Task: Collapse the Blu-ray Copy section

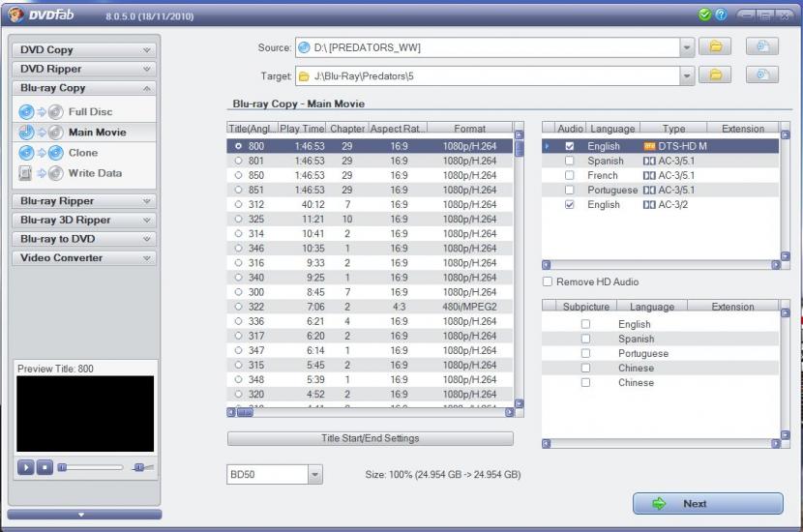Action: 84,88
